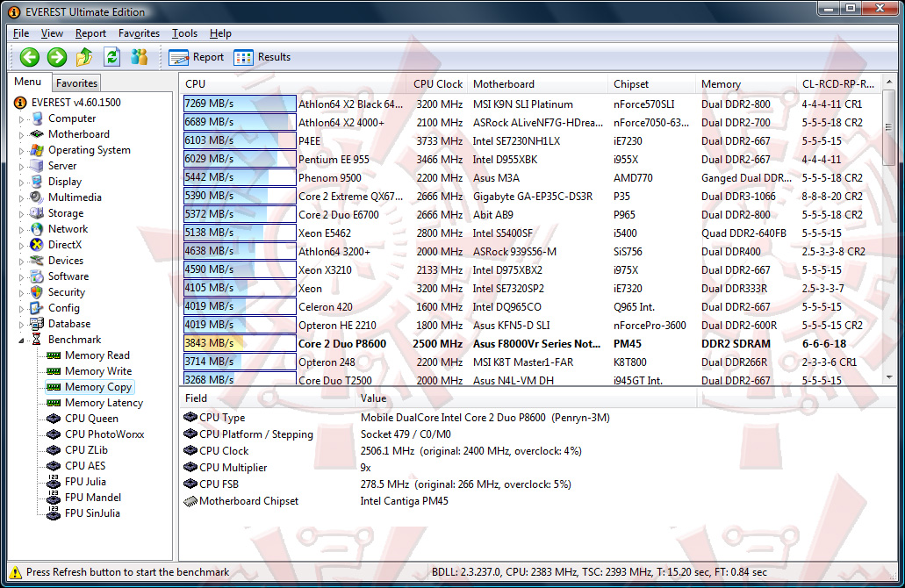Select the CPU PhotoWorxx benchmark

104,434
